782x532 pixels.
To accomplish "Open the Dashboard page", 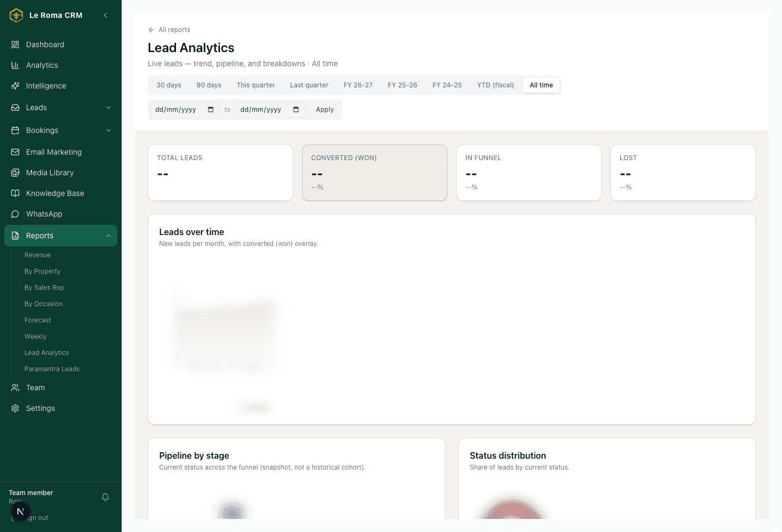I will 61,45.
